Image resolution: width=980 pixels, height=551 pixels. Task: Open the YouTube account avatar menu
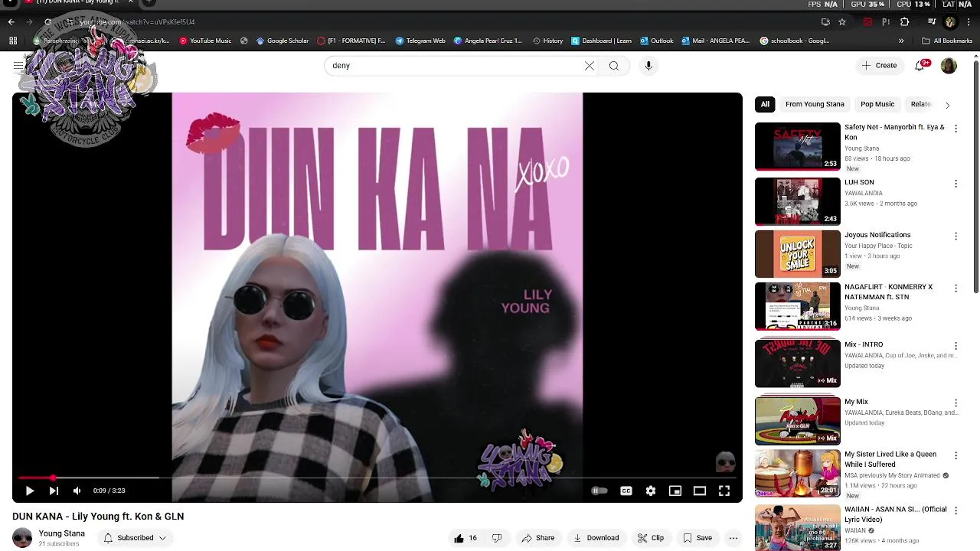pyautogui.click(x=949, y=66)
